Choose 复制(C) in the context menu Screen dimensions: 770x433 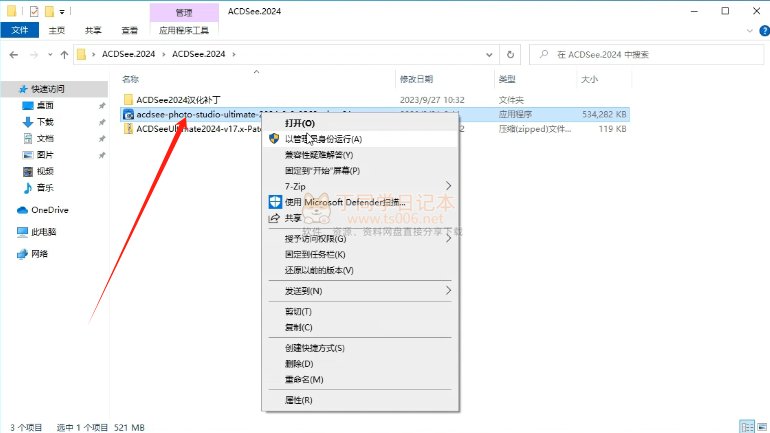(360, 327)
